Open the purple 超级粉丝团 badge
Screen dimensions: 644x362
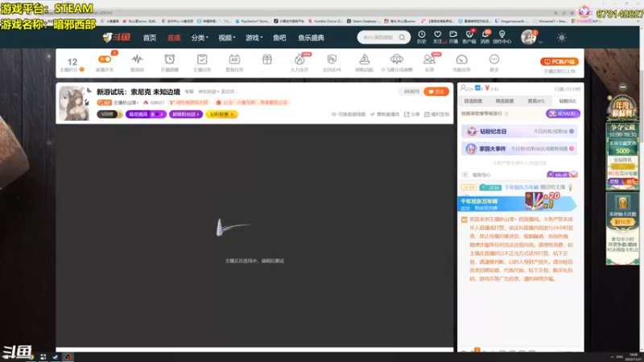[186, 114]
